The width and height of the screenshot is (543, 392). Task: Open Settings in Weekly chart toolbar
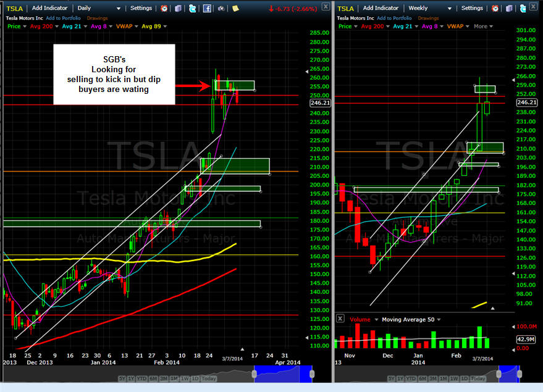(472, 8)
